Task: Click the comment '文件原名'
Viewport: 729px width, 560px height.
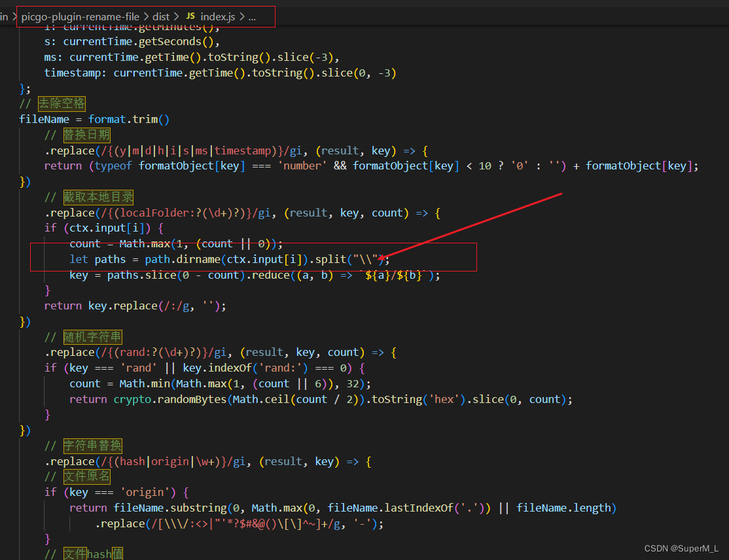Action: point(87,476)
